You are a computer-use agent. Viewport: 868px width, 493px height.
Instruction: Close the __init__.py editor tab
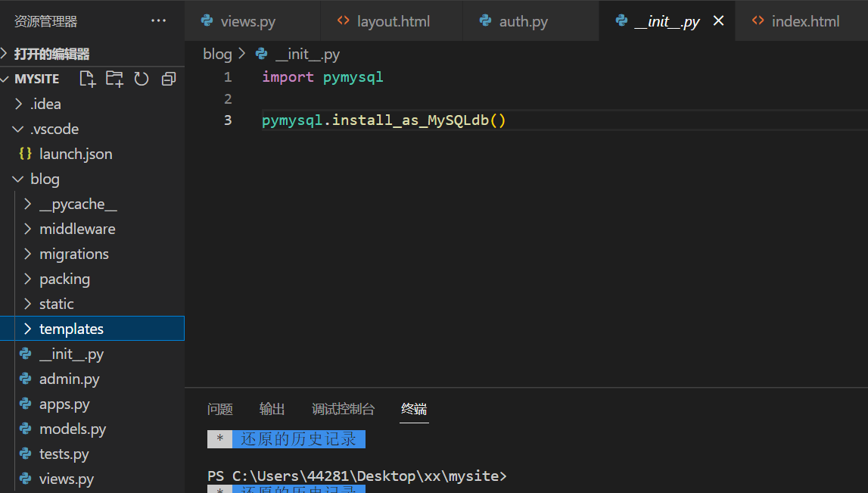pyautogui.click(x=719, y=21)
